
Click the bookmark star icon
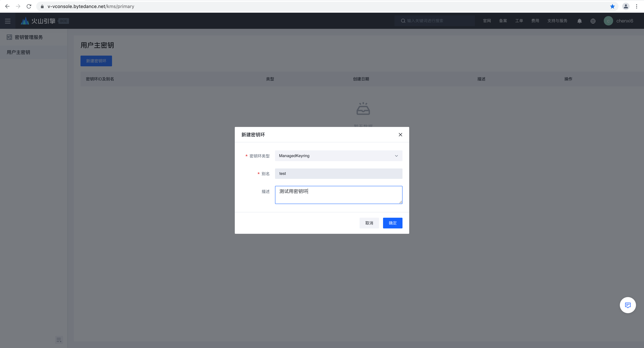point(612,7)
